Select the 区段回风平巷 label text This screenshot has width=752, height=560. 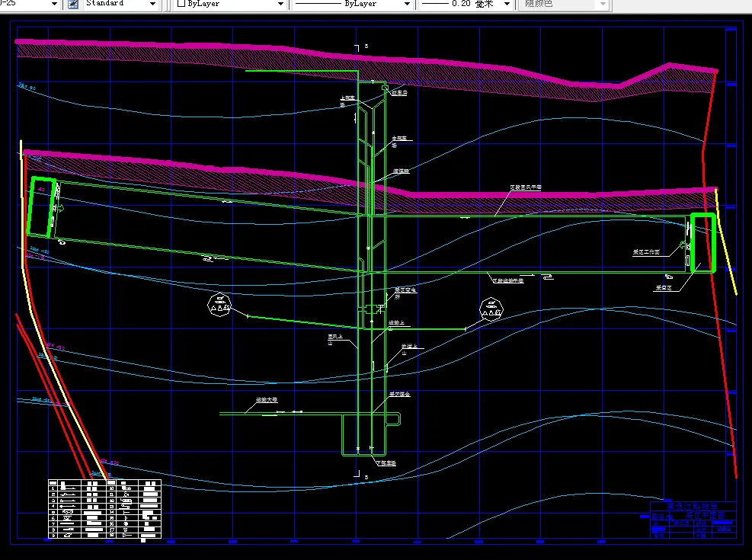pyautogui.click(x=526, y=187)
